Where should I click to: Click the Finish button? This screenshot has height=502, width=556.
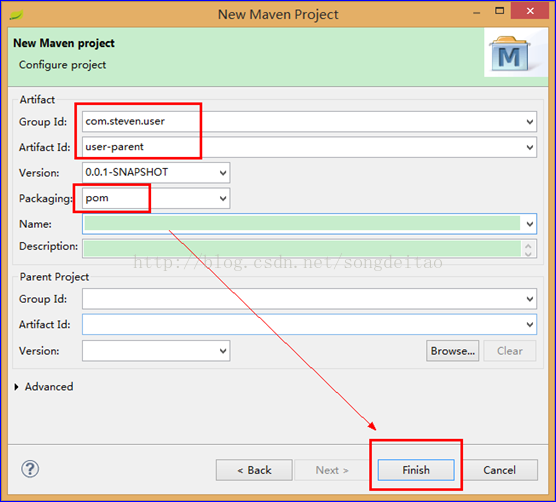click(416, 470)
